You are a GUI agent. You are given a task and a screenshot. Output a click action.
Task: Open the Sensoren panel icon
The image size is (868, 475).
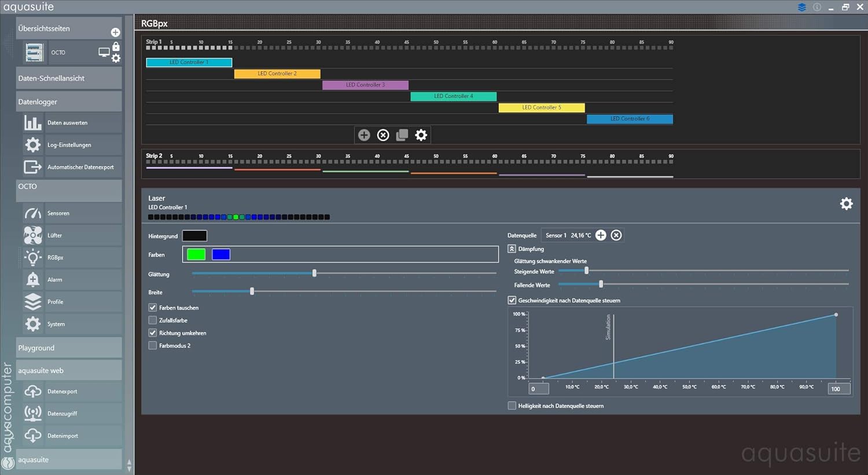point(33,213)
